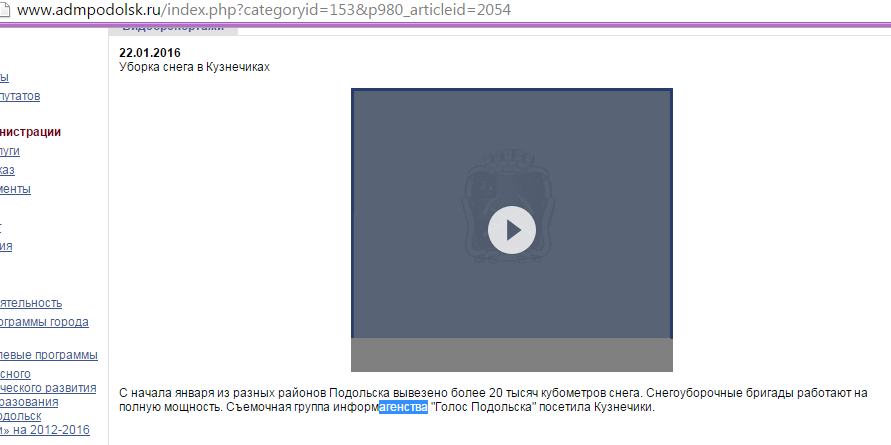The image size is (891, 445).
Task: Click the highlighted word агенства
Action: coord(403,407)
